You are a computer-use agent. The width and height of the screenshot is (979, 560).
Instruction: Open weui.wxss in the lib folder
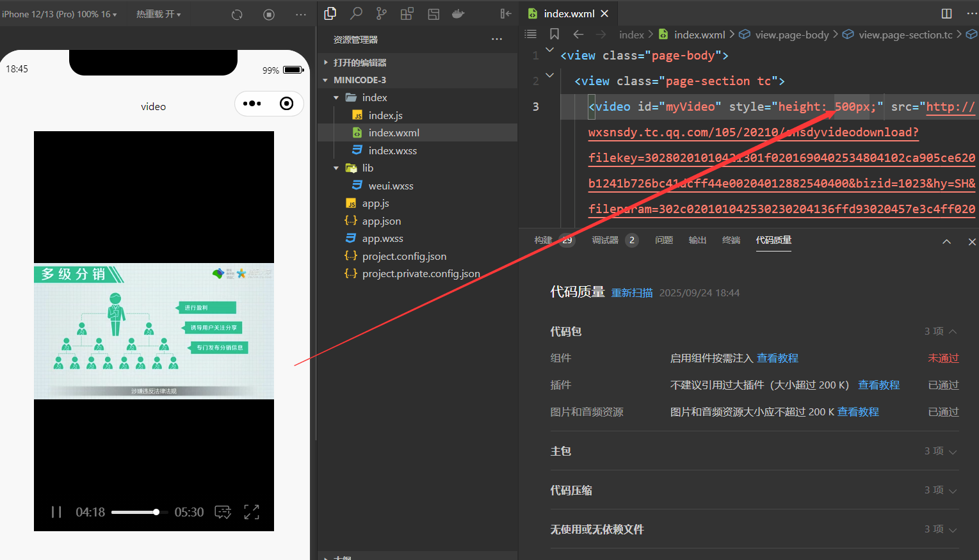(417, 186)
